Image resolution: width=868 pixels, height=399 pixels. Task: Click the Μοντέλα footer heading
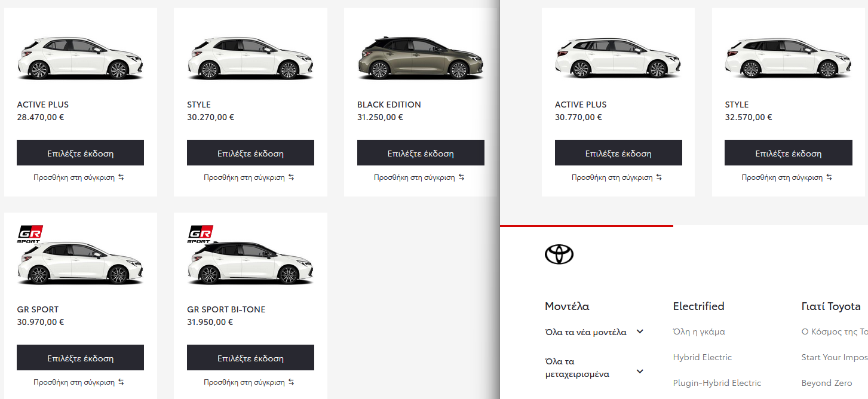click(567, 306)
